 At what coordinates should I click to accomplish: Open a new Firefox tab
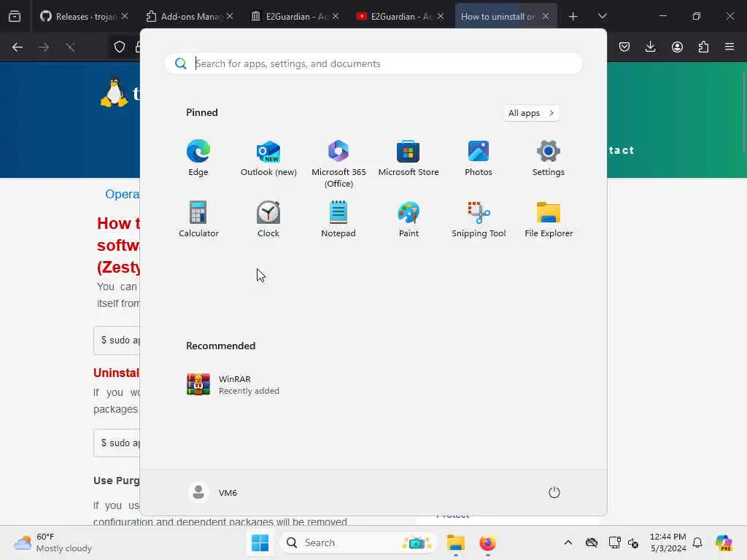click(573, 17)
